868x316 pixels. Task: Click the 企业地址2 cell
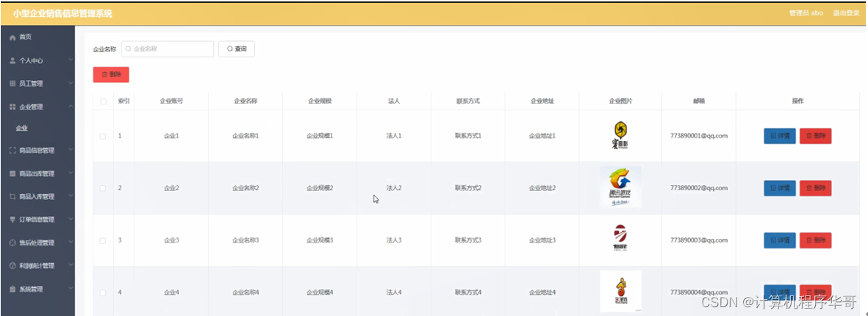[542, 188]
